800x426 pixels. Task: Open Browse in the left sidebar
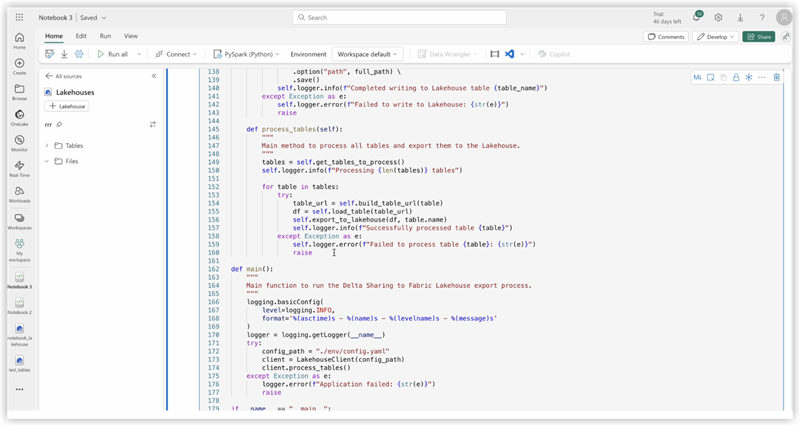tap(19, 92)
